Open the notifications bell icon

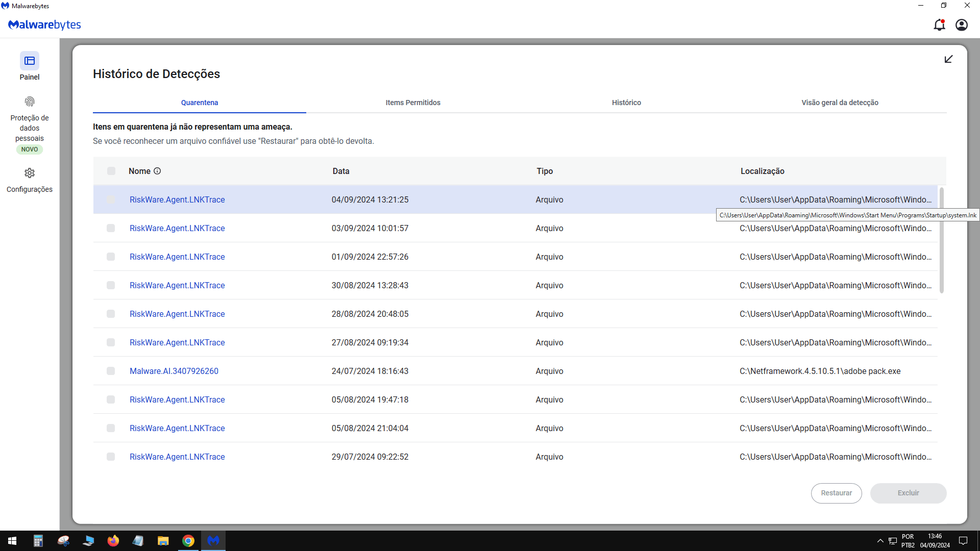[939, 25]
